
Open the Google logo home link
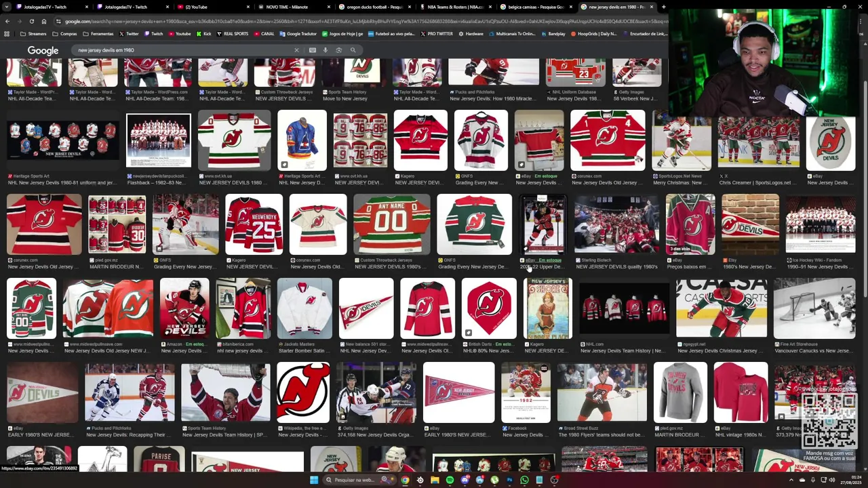tap(43, 51)
